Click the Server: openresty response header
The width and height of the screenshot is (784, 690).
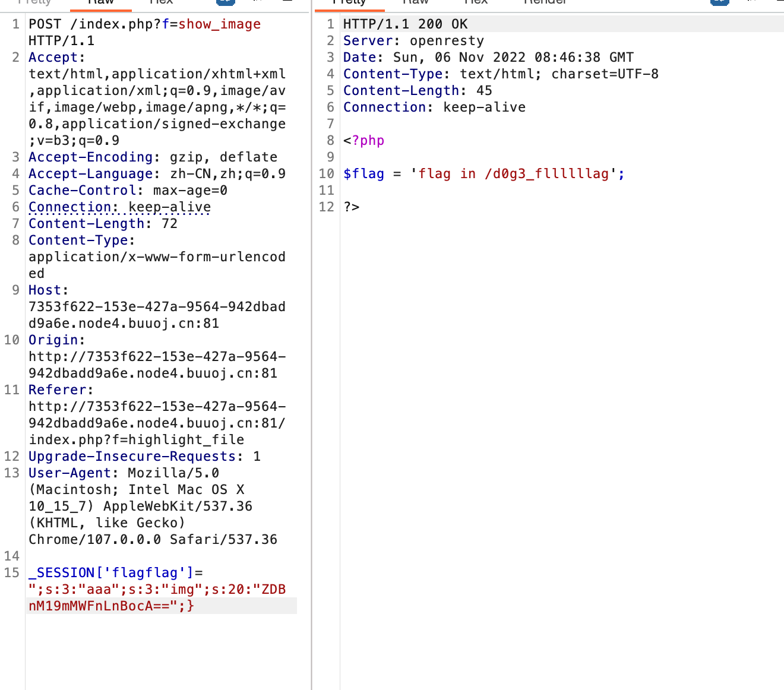414,41
